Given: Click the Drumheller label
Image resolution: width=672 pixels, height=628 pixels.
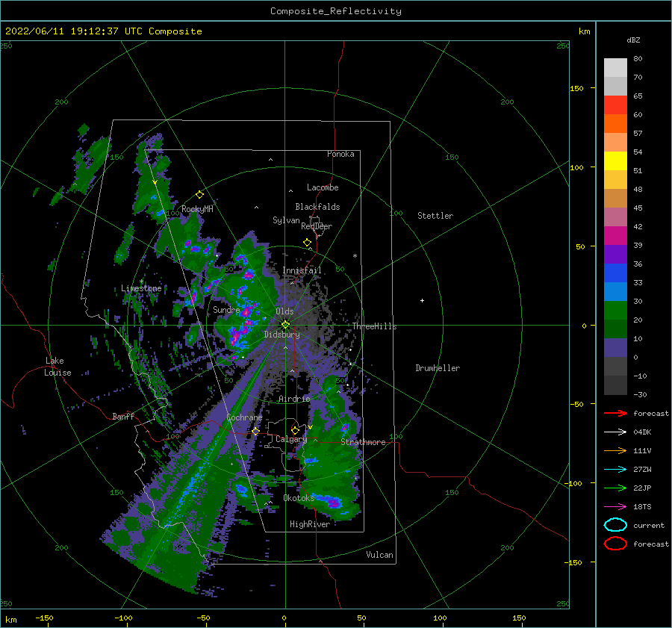Looking at the screenshot, I should 438,368.
